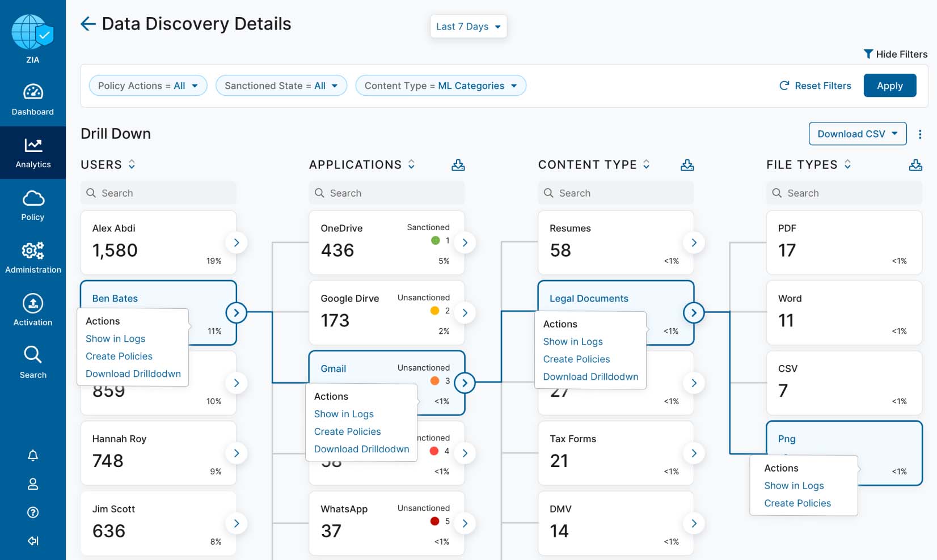The width and height of the screenshot is (937, 560).
Task: Choose Download Drilldown in Gmail actions menu
Action: point(361,449)
